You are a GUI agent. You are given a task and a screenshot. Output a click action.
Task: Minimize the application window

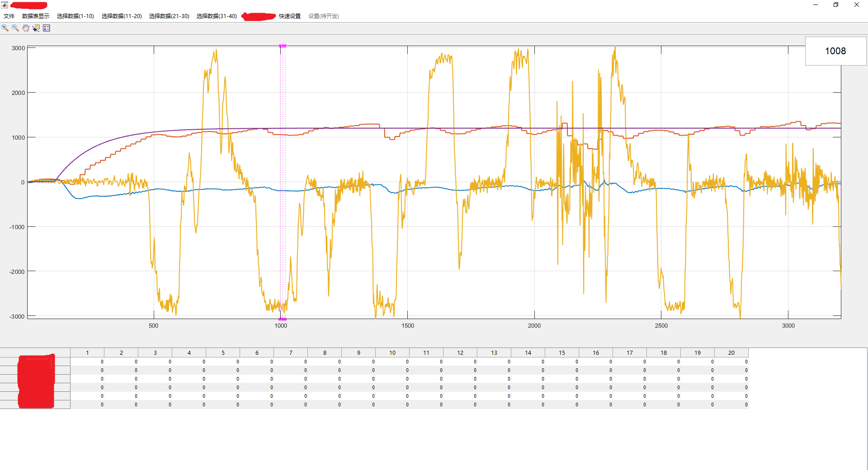click(816, 5)
